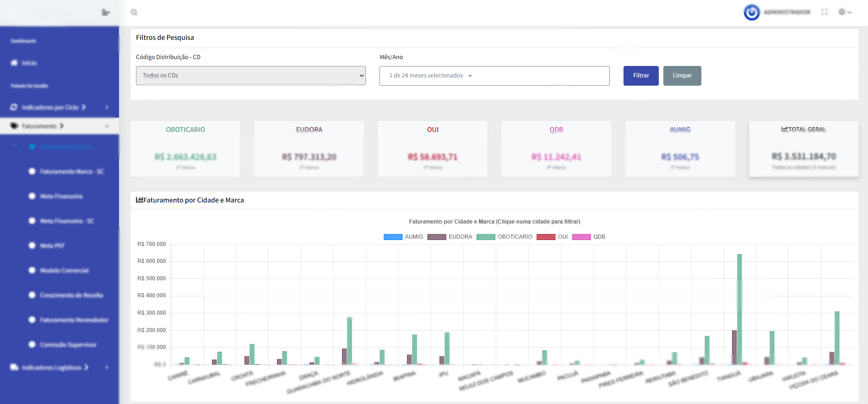
Task: Click the Filtrar button
Action: click(641, 76)
